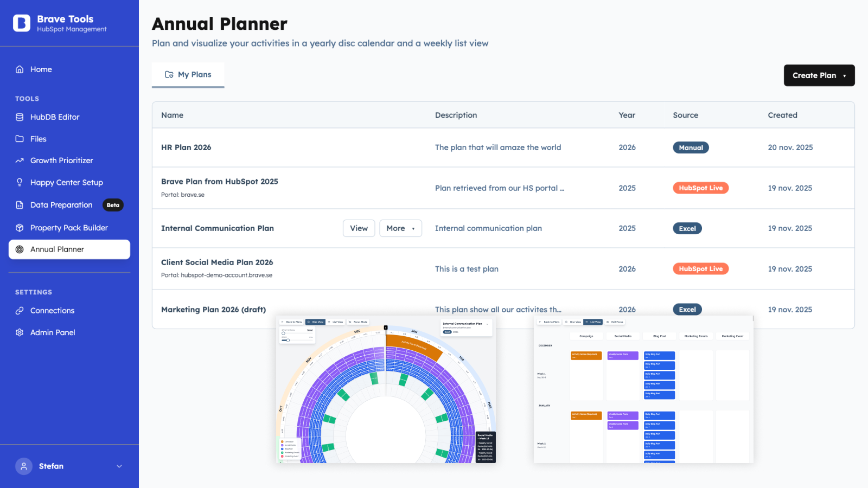
Task: Open the Data Preparation beta tool
Action: [x=61, y=204]
